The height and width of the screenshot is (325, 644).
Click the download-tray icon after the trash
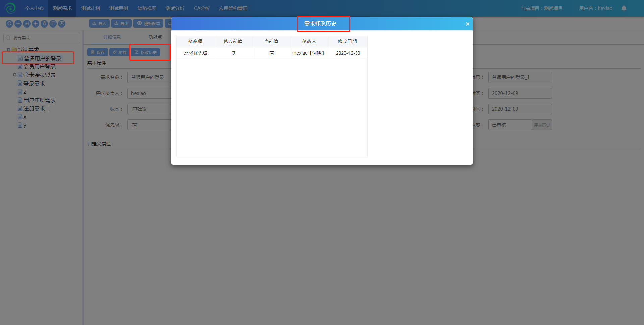62,24
